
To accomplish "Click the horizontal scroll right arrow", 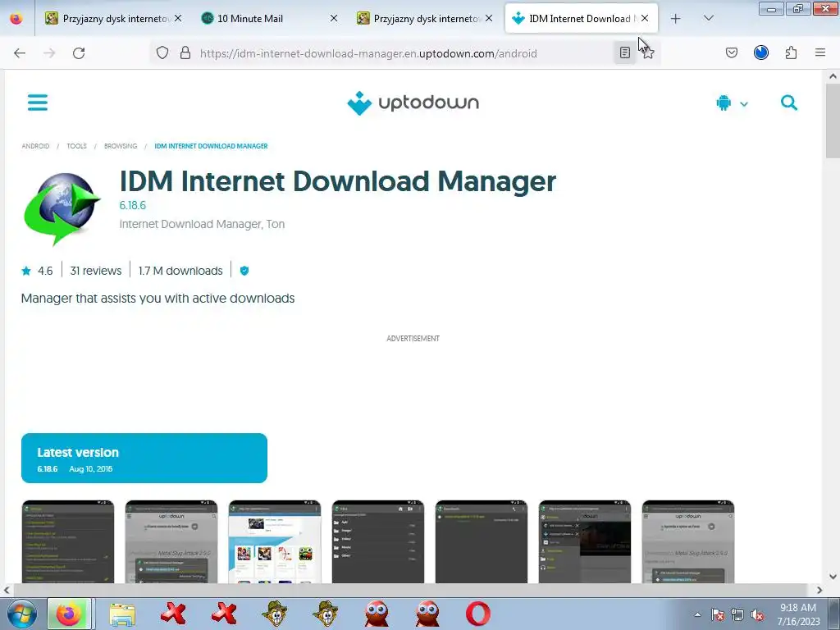I will [819, 590].
